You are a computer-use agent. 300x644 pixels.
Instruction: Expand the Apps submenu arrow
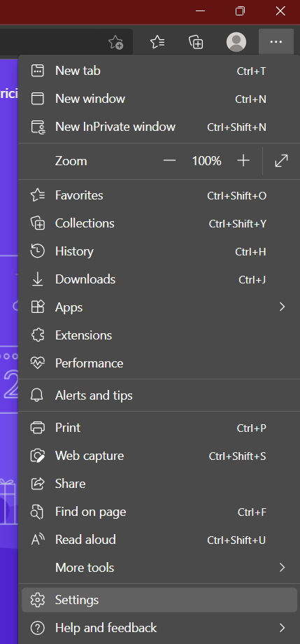coord(282,307)
